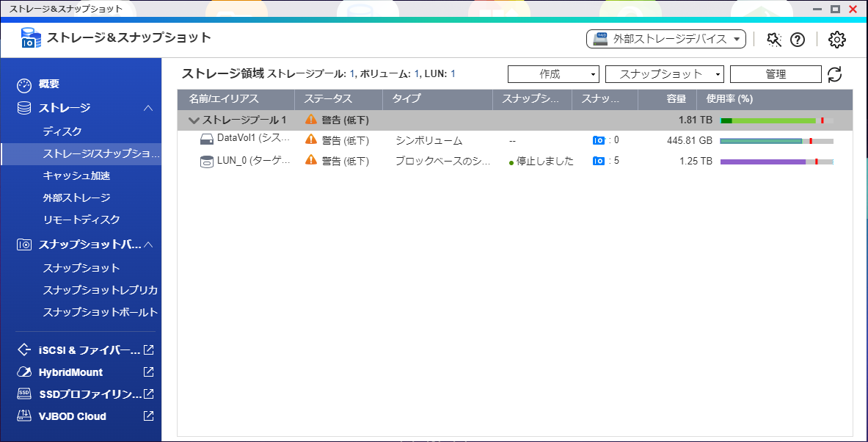Click the 概要 gauge icon
The height and width of the screenshot is (442, 868).
click(x=24, y=85)
